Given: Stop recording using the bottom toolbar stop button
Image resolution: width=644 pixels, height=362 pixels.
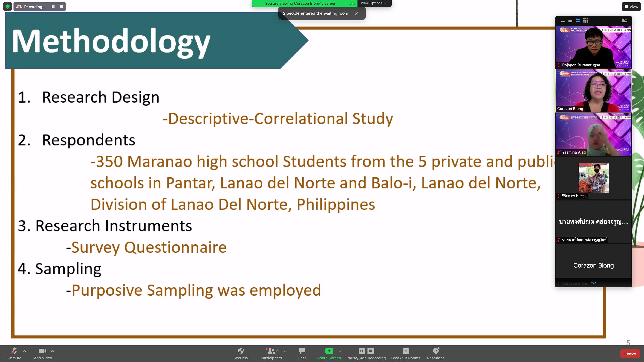Looking at the screenshot, I should (x=371, y=351).
